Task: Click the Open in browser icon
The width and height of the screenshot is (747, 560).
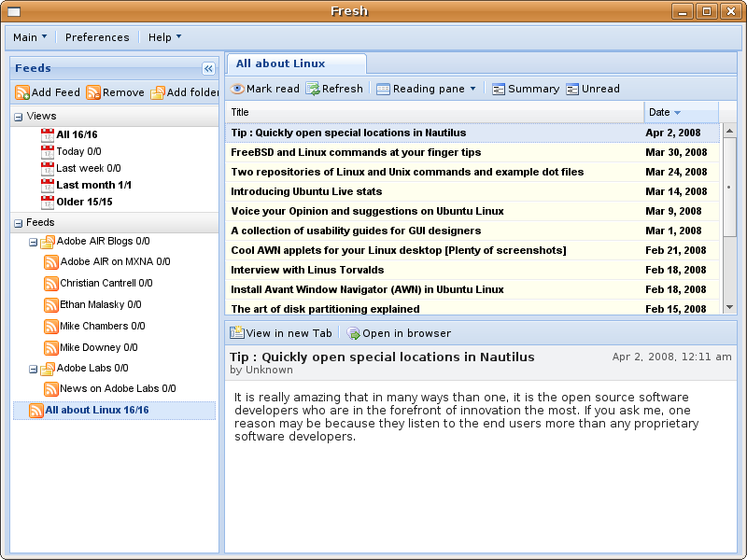Action: 353,333
